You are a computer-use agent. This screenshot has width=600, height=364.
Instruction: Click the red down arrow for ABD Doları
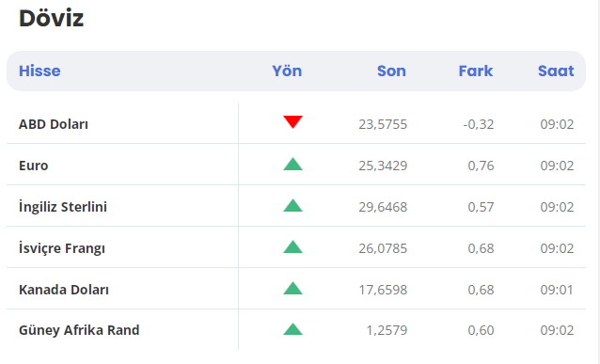tap(292, 121)
